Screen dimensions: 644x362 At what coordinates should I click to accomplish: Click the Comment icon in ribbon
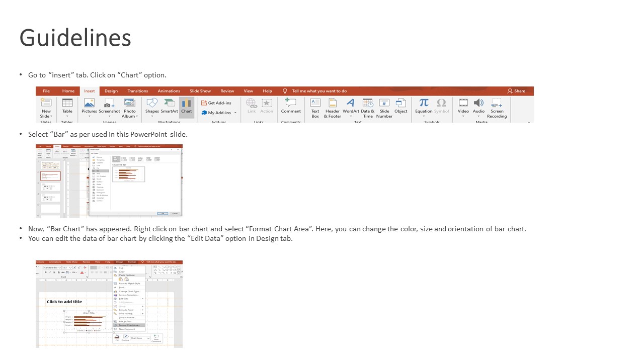click(x=291, y=106)
